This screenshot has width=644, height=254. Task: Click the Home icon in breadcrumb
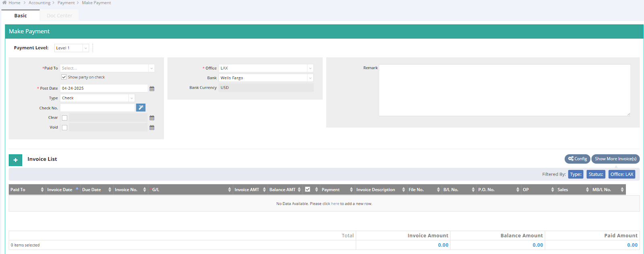(4, 3)
